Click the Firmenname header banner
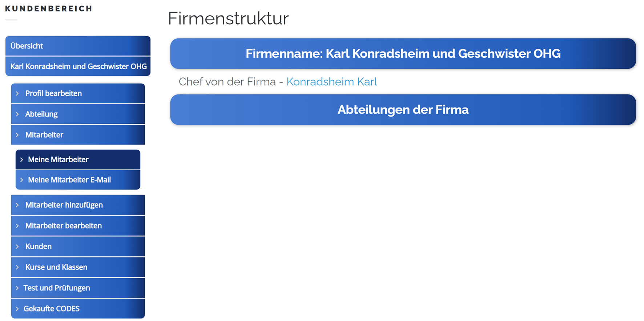Screen dimensions: 644x321 pyautogui.click(x=403, y=54)
